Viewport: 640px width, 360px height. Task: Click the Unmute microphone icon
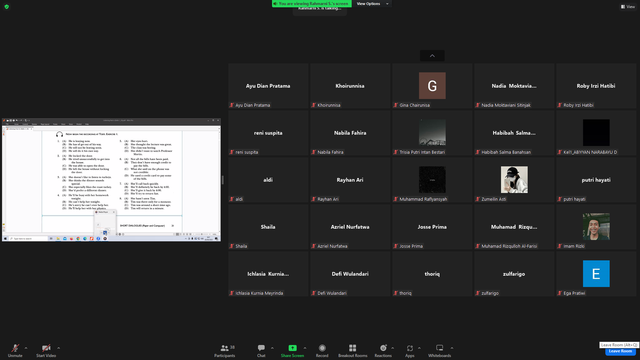point(15,348)
